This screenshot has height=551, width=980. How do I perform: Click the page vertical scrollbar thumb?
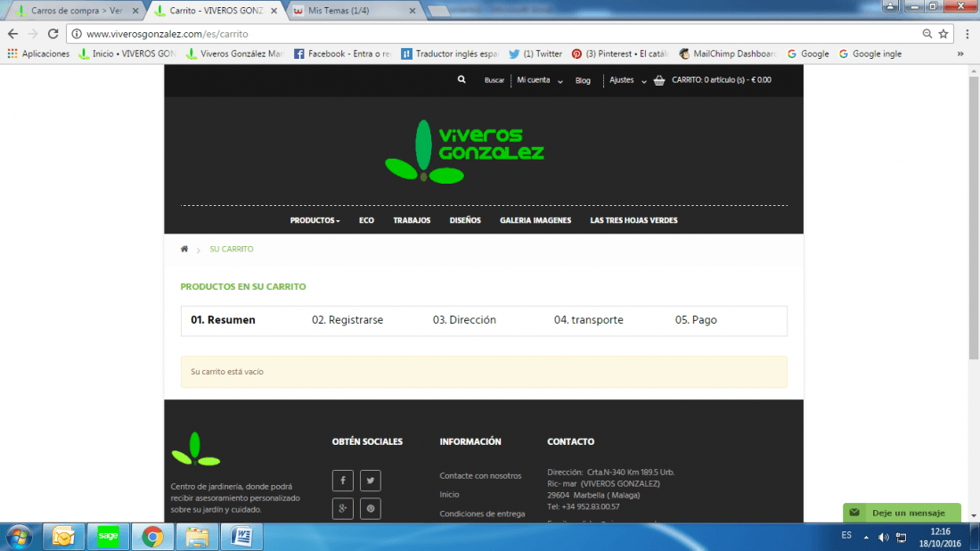[x=973, y=218]
